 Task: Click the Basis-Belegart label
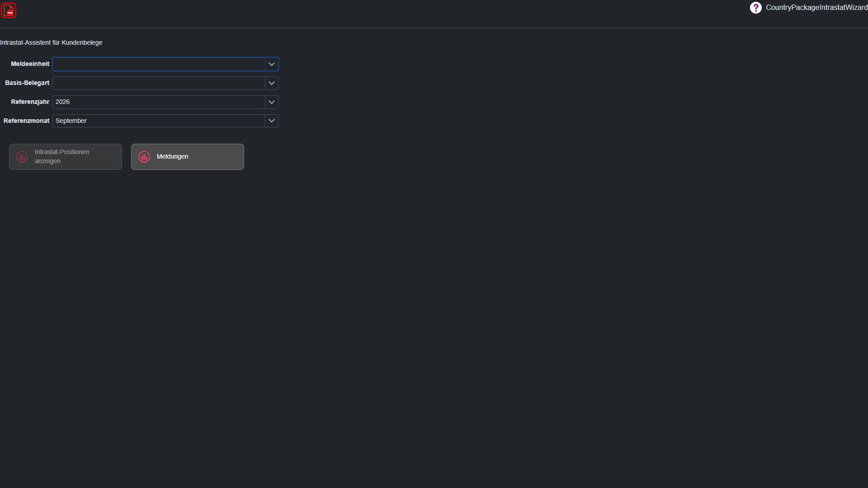click(27, 83)
